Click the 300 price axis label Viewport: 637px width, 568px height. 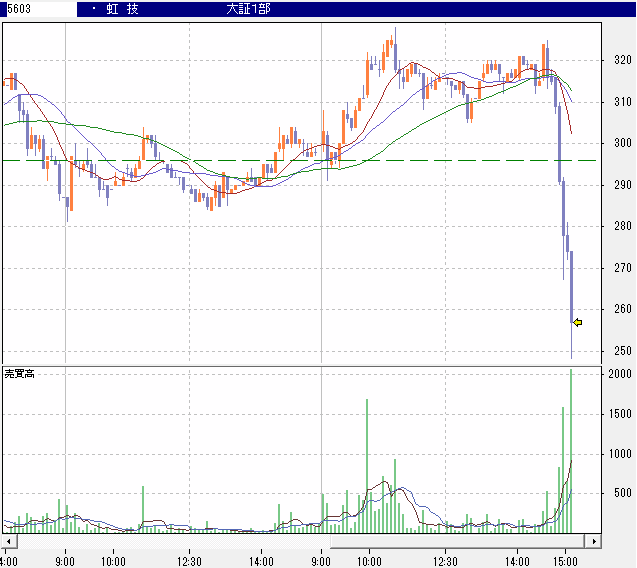coord(622,143)
